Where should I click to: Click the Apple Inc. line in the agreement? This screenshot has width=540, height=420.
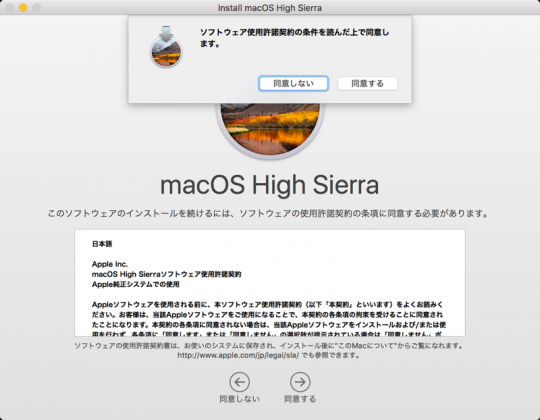pyautogui.click(x=110, y=264)
